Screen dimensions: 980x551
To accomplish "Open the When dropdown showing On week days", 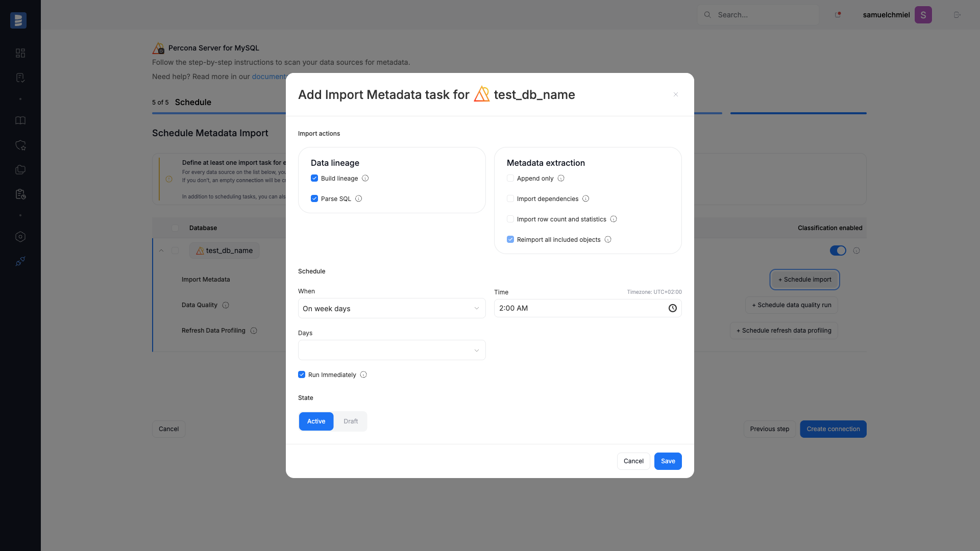I will (391, 308).
